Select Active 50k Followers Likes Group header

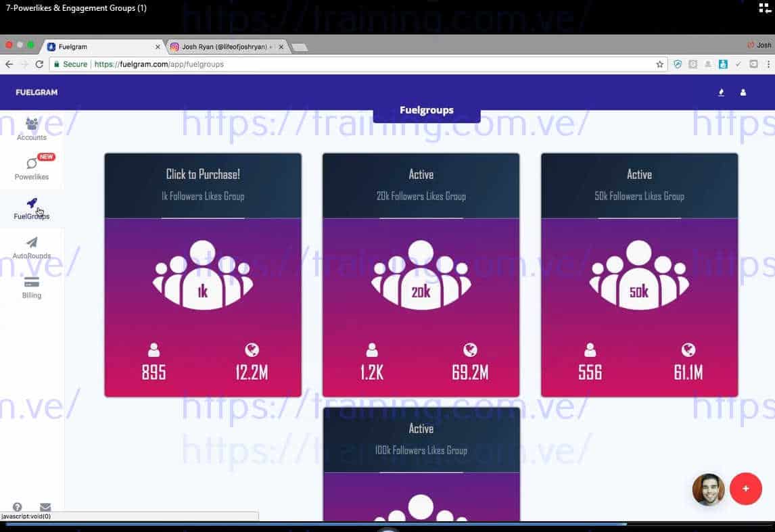[639, 186]
